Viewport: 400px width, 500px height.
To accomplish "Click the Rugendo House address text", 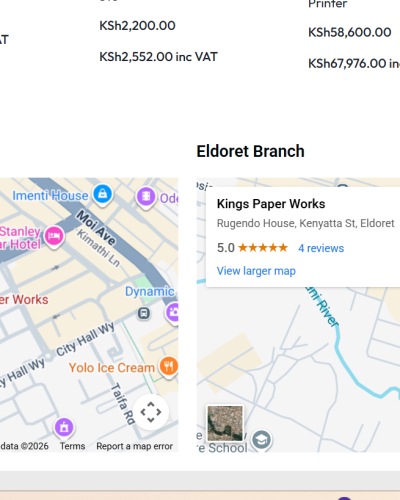I will click(x=306, y=223).
